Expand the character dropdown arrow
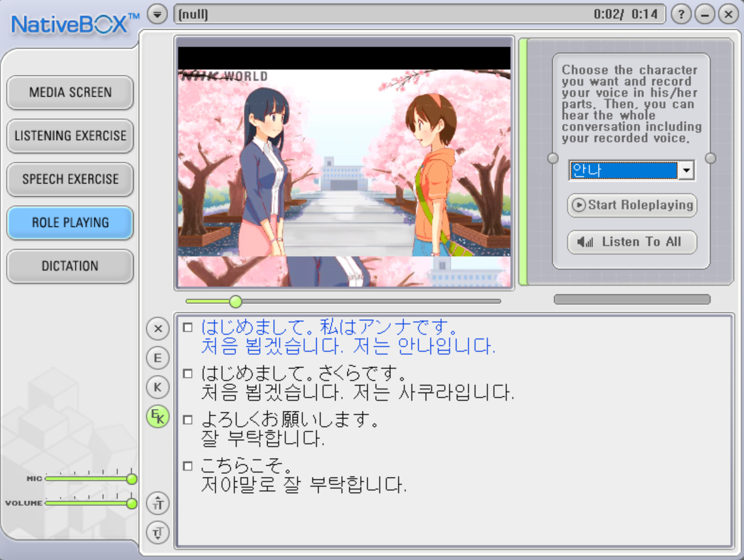 click(686, 171)
